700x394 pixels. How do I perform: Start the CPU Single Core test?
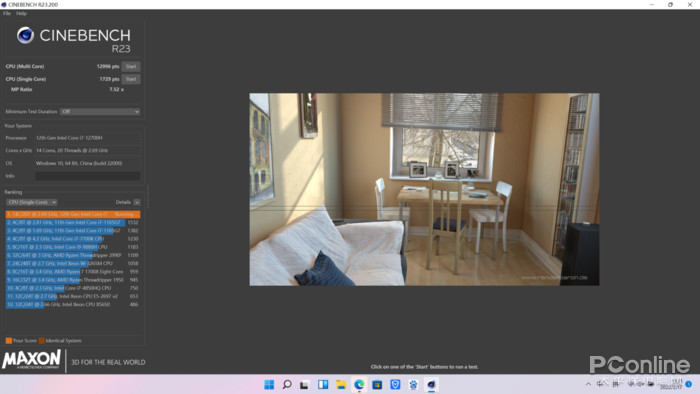coord(131,79)
